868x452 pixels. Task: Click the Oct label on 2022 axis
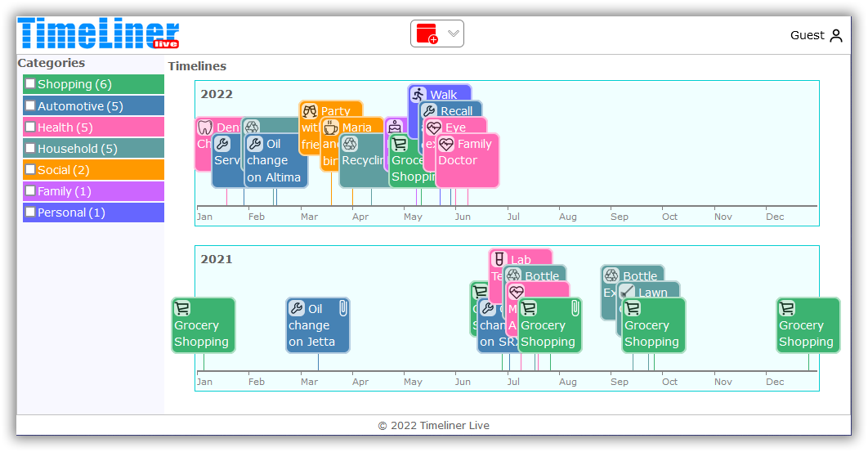coord(670,217)
